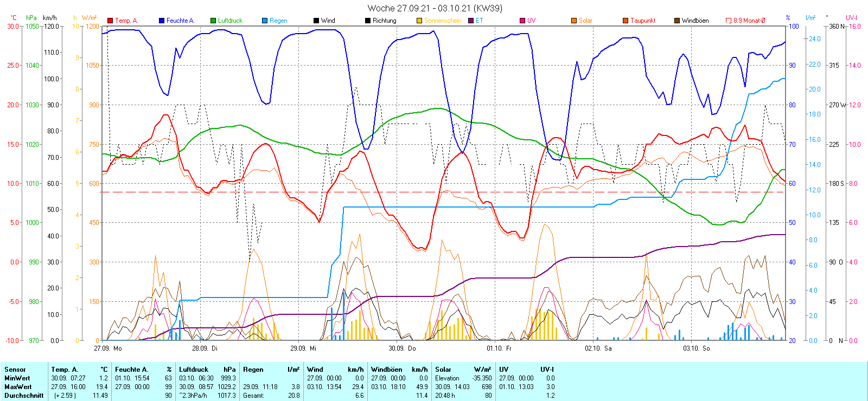The width and height of the screenshot is (868, 401).
Task: Click the pressure trend '^2.3hPa/h'
Action: 193,396
